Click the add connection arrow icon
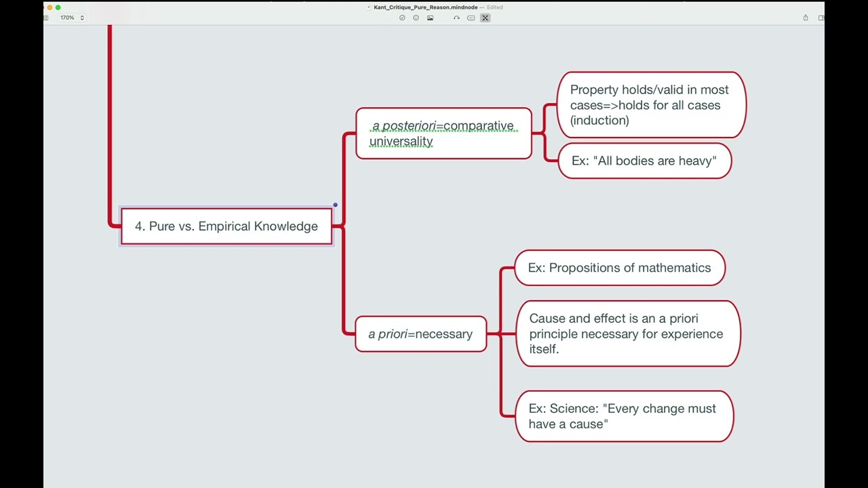Viewport: 868px width, 488px height. tap(456, 18)
